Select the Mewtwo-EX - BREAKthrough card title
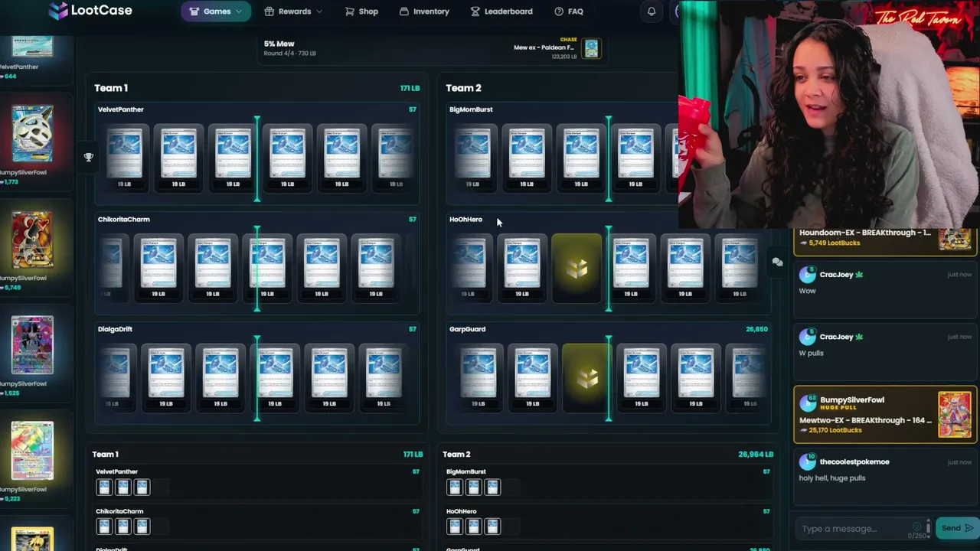Viewport: 980px width, 551px height. [x=865, y=420]
